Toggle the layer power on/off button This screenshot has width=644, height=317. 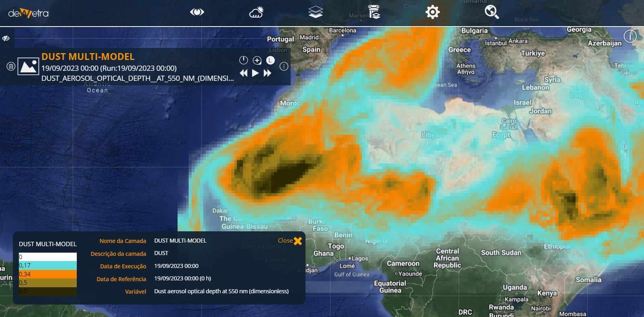(244, 60)
